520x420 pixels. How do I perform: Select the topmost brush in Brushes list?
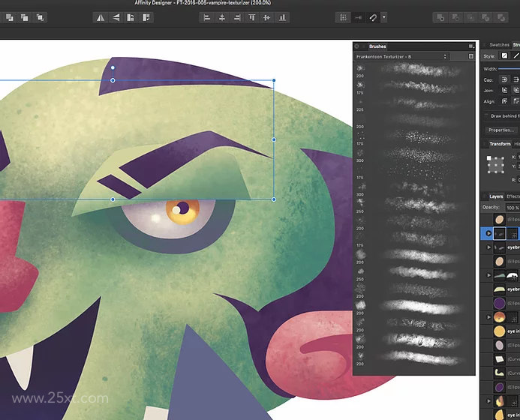point(414,70)
